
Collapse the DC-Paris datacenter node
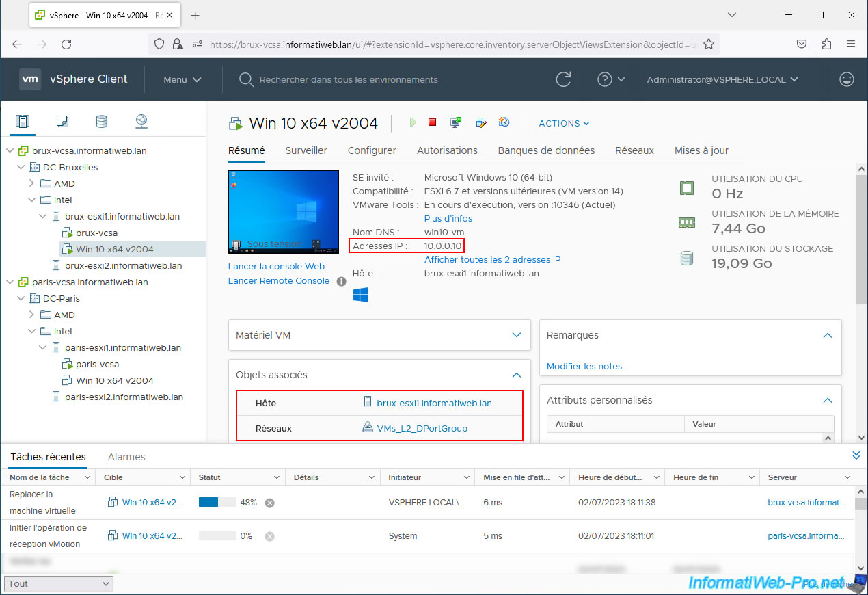pos(21,298)
